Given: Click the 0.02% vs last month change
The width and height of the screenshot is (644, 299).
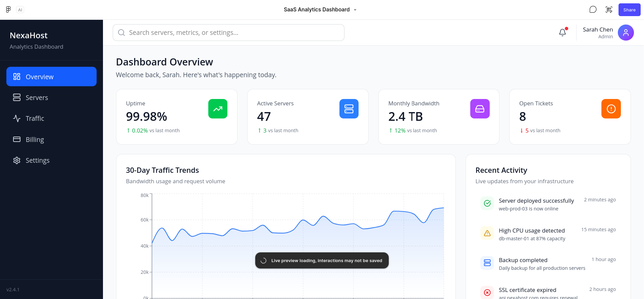Looking at the screenshot, I should pyautogui.click(x=153, y=131).
